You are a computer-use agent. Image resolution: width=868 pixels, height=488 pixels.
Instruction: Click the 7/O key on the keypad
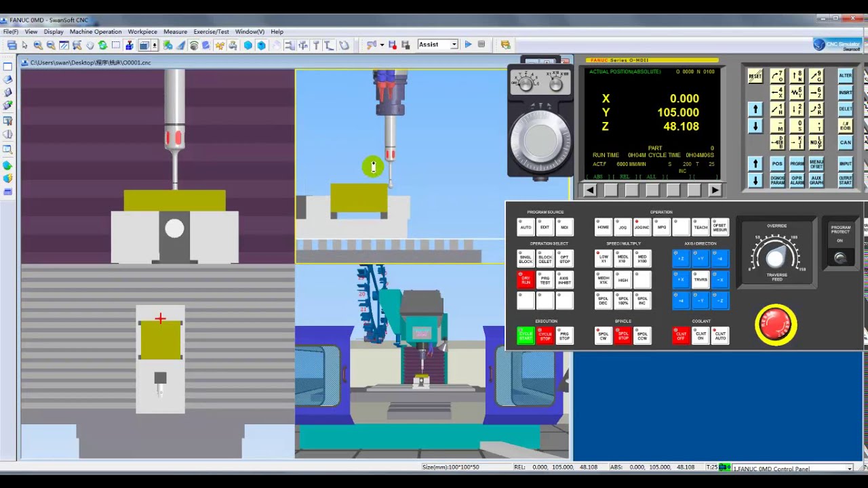click(777, 75)
